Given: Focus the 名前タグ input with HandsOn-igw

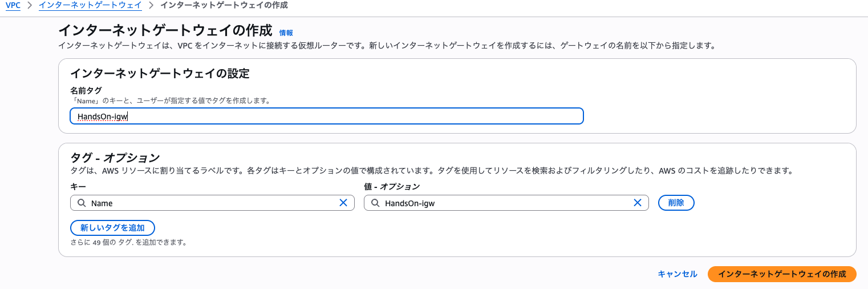Looking at the screenshot, I should click(x=327, y=116).
